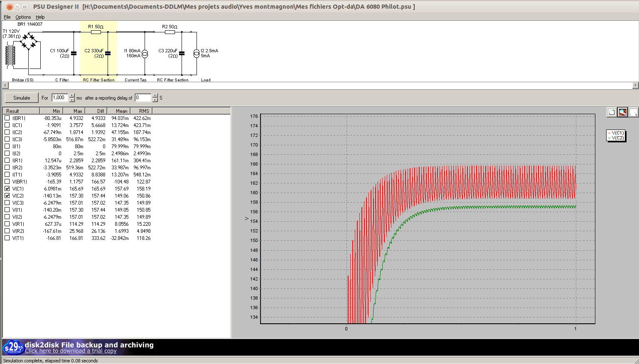Viewport: 639px width, 364px height.
Task: Uncheck the V(C2) result checkbox
Action: click(7, 195)
